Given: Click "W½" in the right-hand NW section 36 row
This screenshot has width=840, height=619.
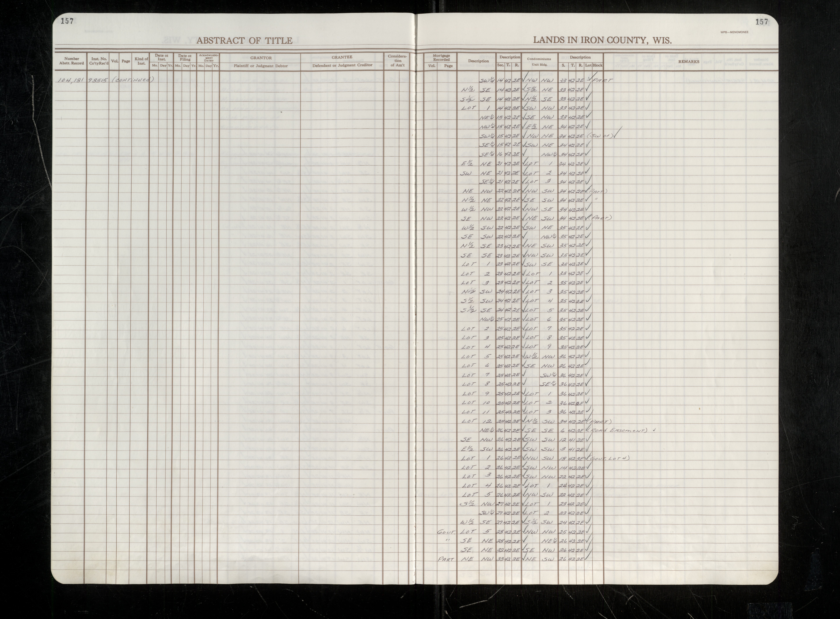Looking at the screenshot, I should [531, 356].
